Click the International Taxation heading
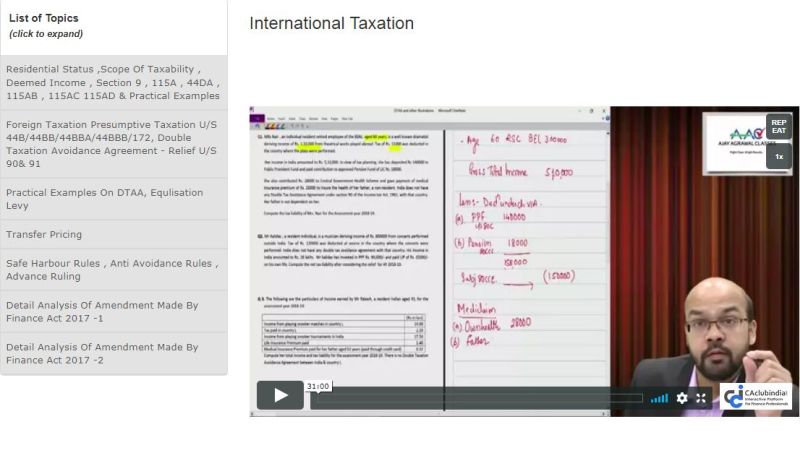Image resolution: width=800 pixels, height=466 pixels. 331,23
